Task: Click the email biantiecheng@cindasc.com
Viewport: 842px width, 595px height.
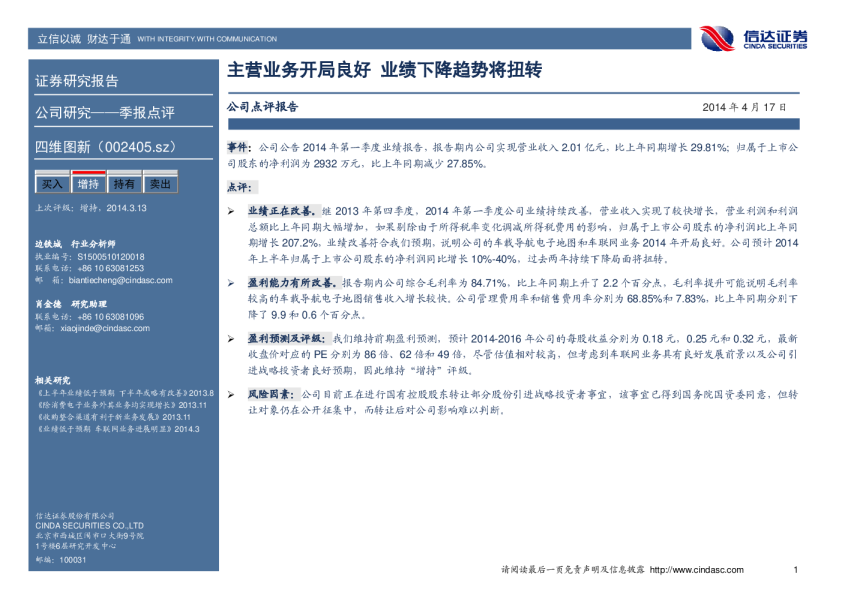Action: coord(120,281)
